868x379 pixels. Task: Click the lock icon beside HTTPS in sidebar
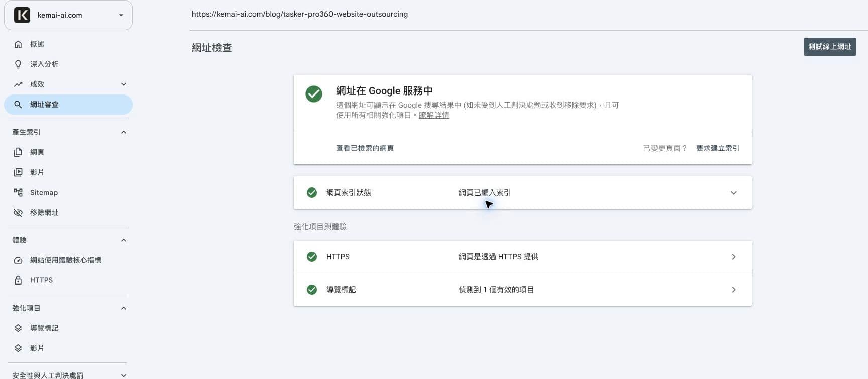[x=18, y=280]
